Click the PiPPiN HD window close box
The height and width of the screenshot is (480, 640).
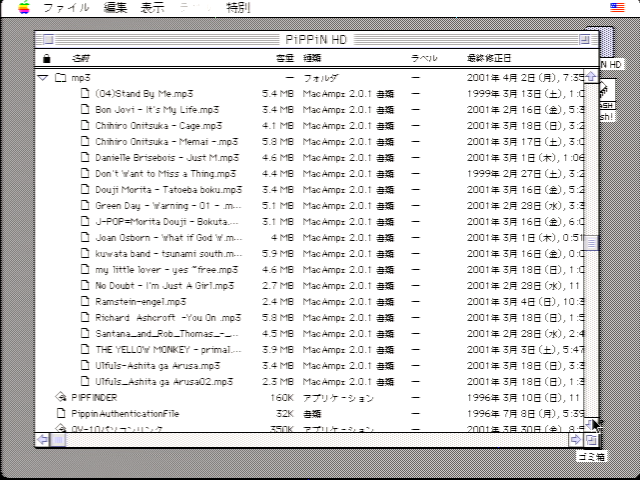(48, 40)
